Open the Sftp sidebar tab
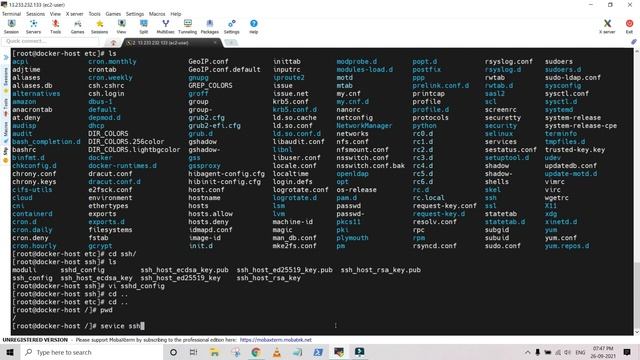 pos(6,155)
